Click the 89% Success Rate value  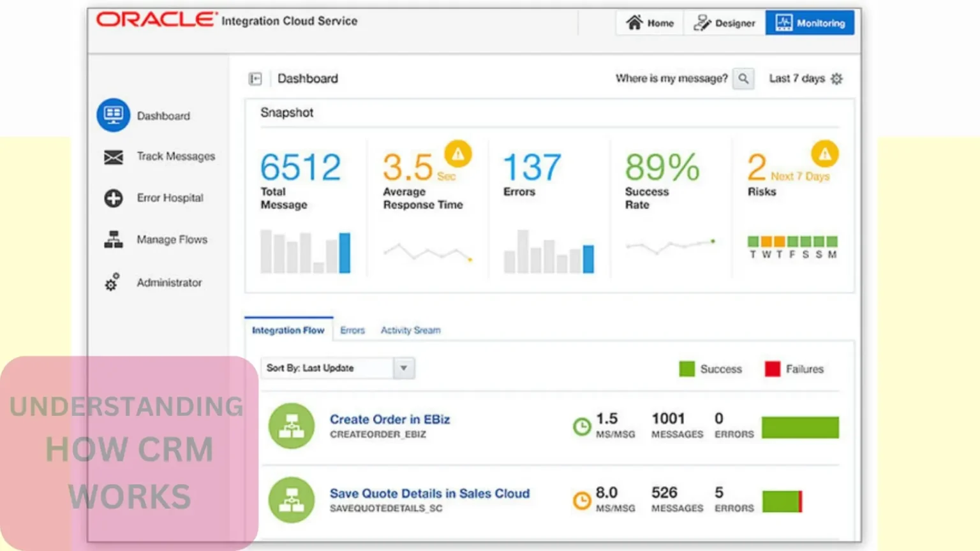(x=662, y=168)
